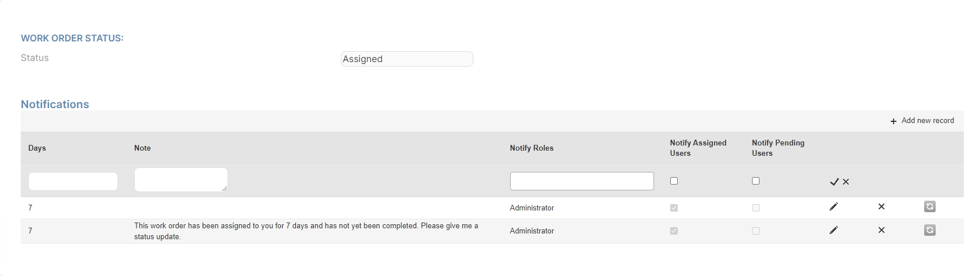The image size is (980, 276).
Task: Toggle Notify Assigned Users on first row
Action: point(674,208)
